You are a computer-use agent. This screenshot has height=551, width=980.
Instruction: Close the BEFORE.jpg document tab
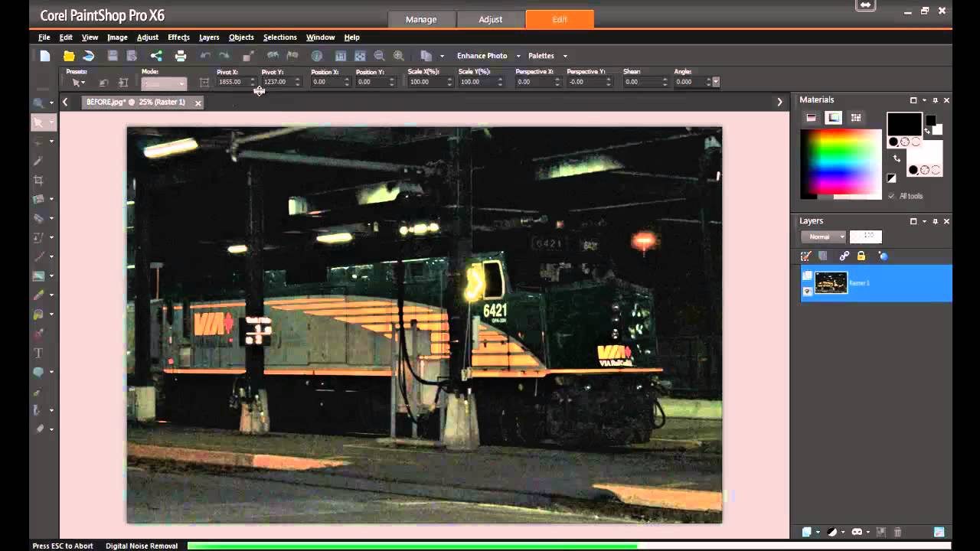pos(198,103)
